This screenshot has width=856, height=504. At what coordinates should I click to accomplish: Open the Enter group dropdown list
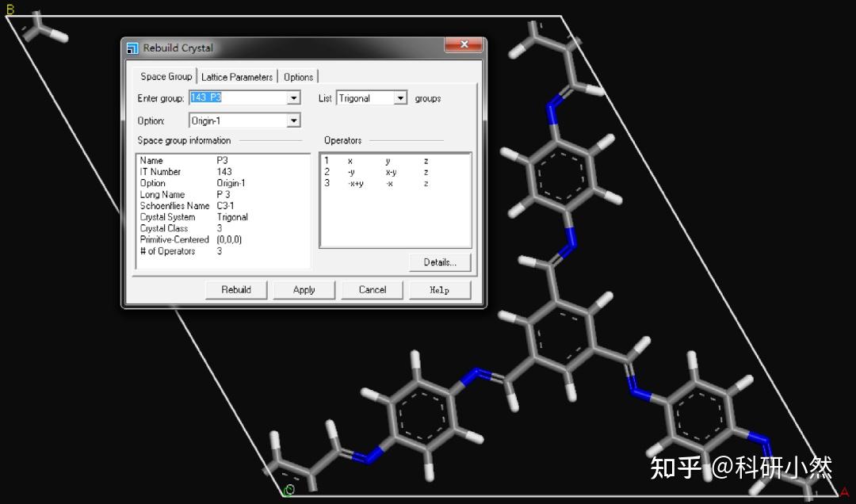pyautogui.click(x=293, y=97)
